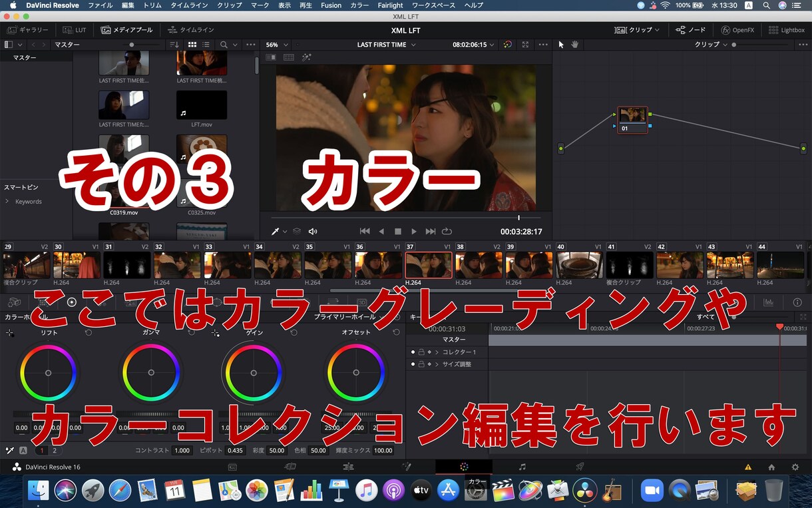Viewport: 812px width, 508px height.
Task: Click the home project manager icon
Action: tap(771, 467)
